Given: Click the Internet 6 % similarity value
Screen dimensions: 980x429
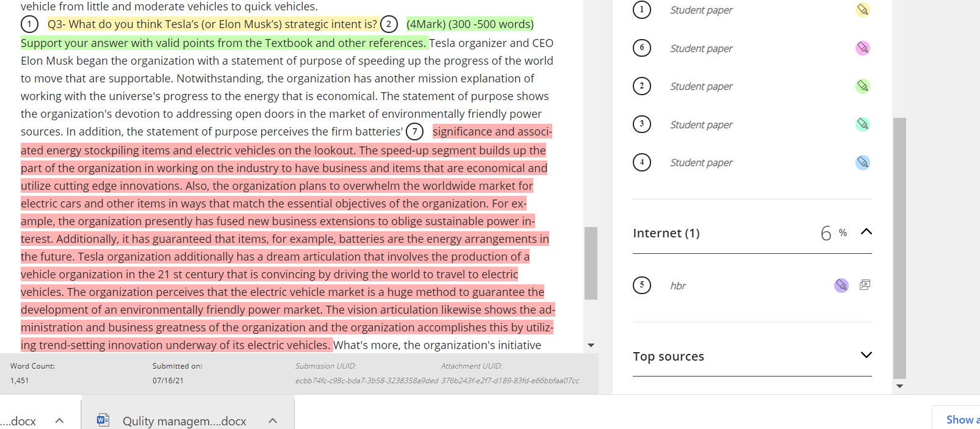Looking at the screenshot, I should coord(834,233).
